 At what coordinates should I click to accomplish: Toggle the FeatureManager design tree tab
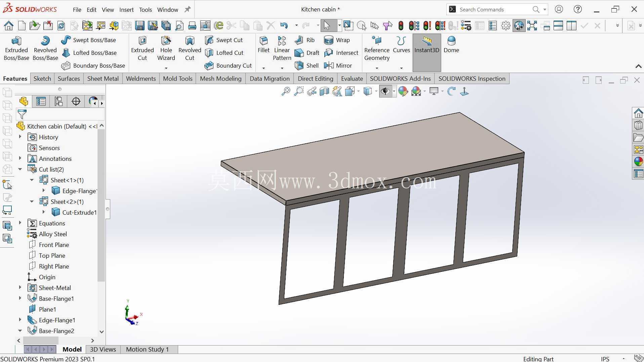[24, 101]
